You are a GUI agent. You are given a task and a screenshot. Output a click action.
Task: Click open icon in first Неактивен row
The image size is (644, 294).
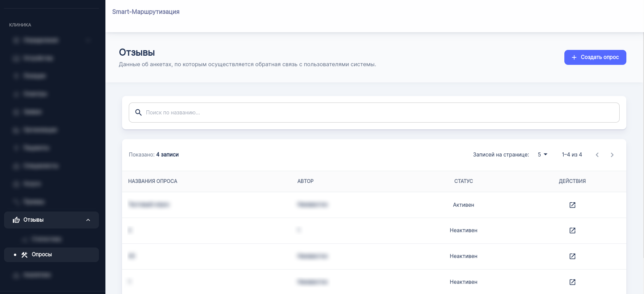[x=572, y=231]
